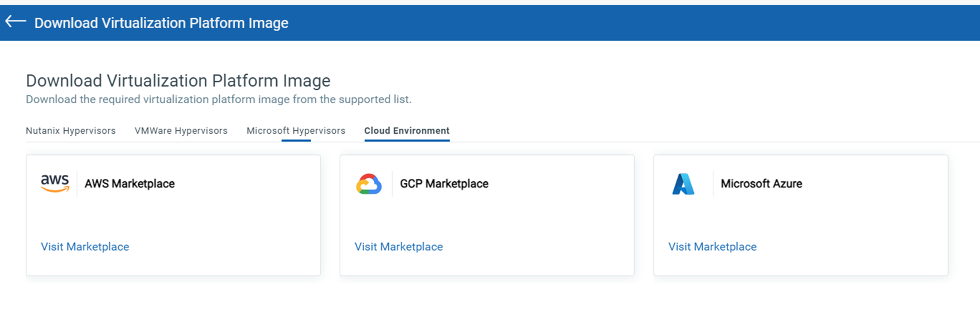
Task: Click the Microsoft Azure card title
Action: point(761,184)
